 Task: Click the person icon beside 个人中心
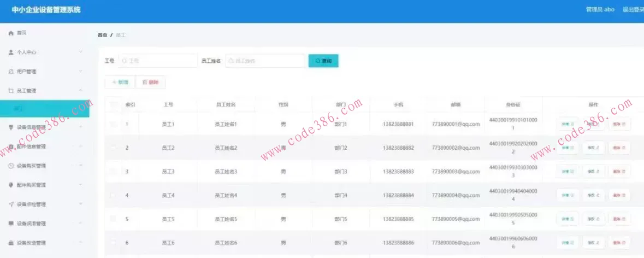point(11,52)
